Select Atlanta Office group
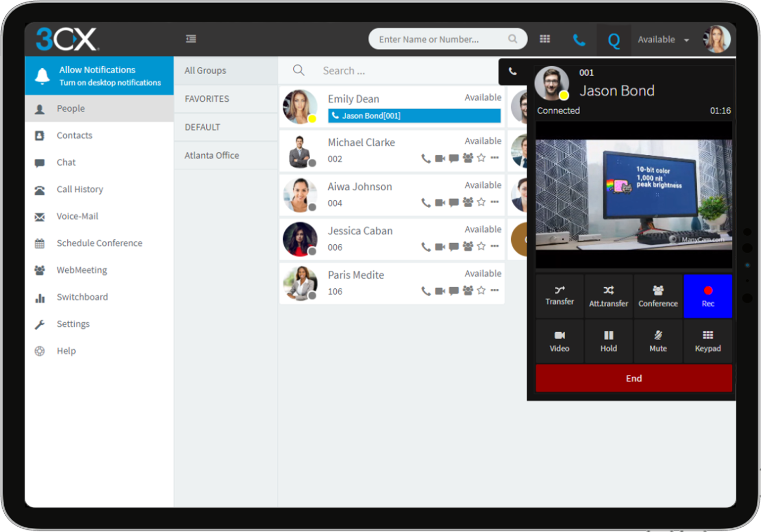761x532 pixels. point(212,155)
